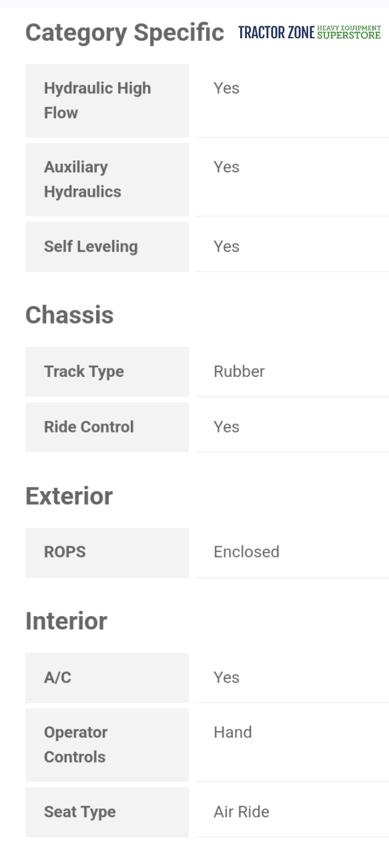Click the Chassis section heading
Image resolution: width=389 pixels, height=868 pixels.
pos(69,315)
